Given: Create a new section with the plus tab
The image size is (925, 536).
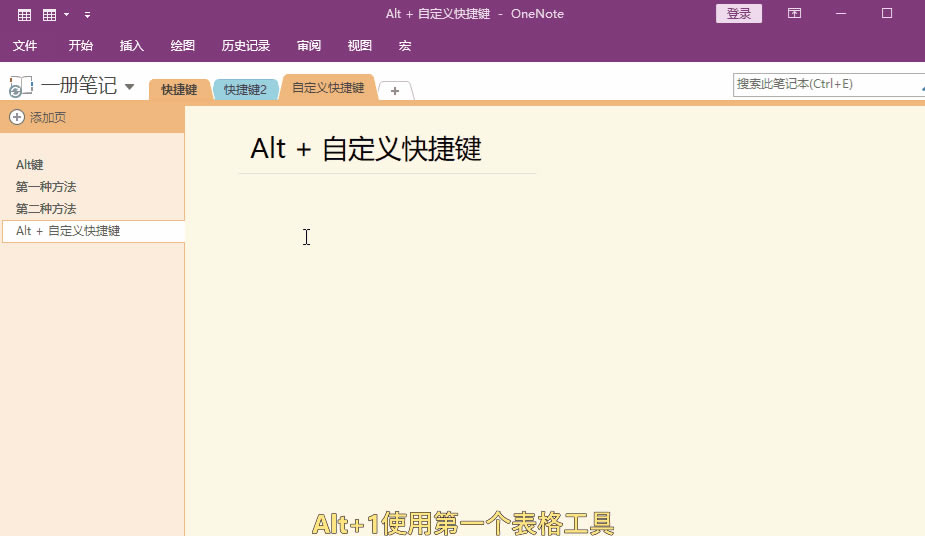Looking at the screenshot, I should click(395, 90).
